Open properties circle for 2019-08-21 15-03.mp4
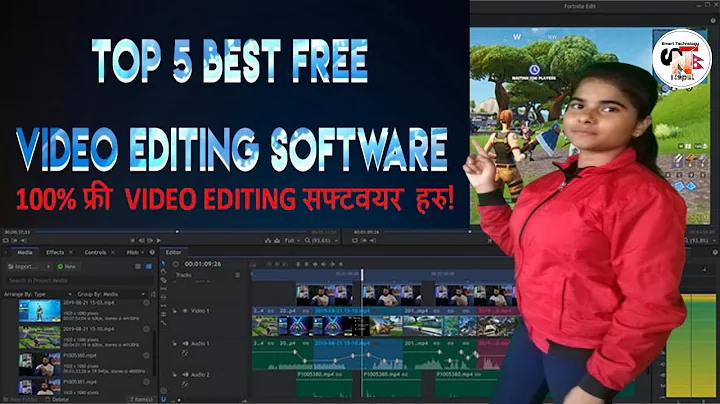720x404 pixels. [146, 303]
